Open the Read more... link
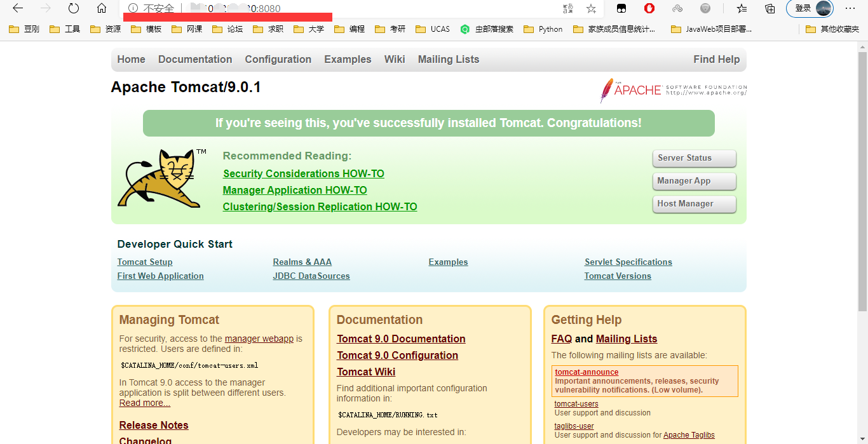The height and width of the screenshot is (444, 868). [145, 403]
